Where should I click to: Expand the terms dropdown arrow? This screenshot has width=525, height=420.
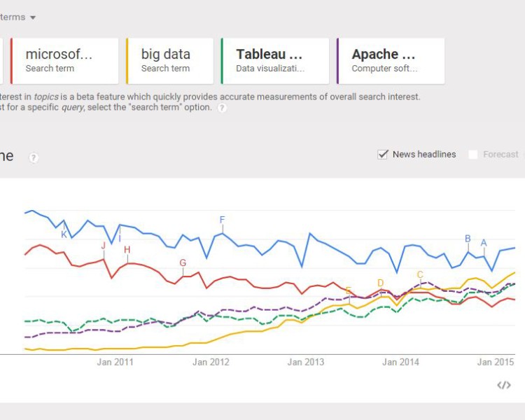pyautogui.click(x=33, y=17)
